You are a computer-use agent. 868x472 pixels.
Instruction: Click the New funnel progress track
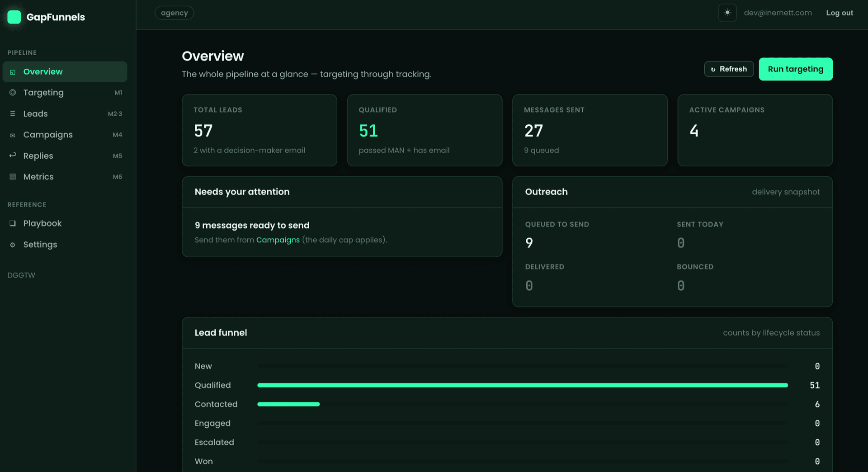pyautogui.click(x=523, y=366)
